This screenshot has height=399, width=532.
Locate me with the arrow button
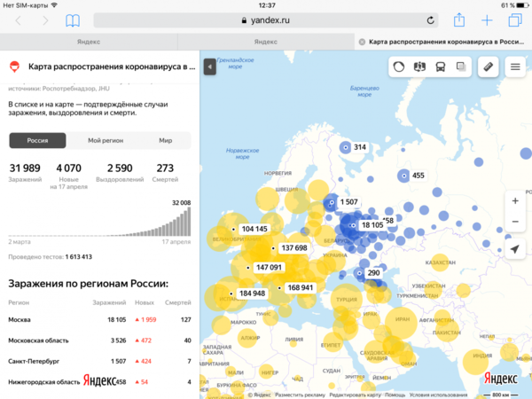click(515, 249)
